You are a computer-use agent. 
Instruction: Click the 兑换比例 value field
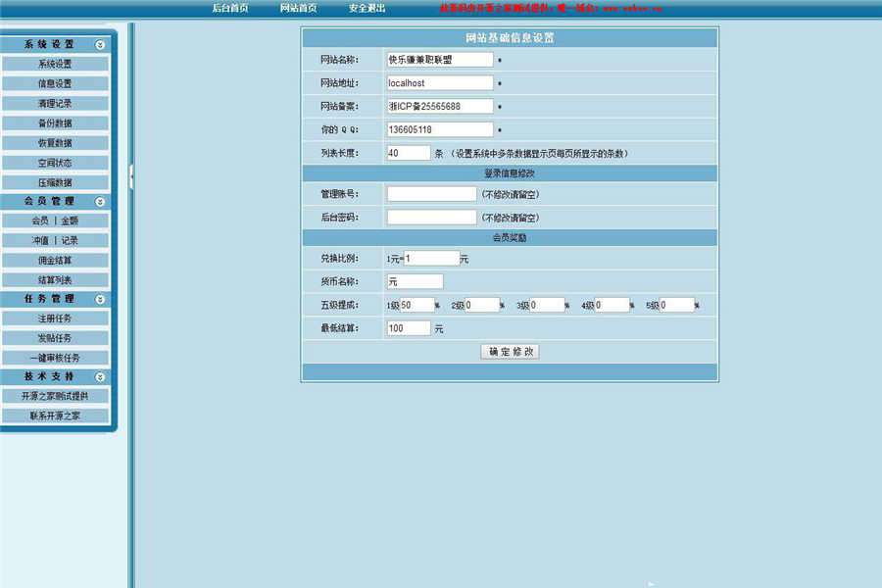431,259
